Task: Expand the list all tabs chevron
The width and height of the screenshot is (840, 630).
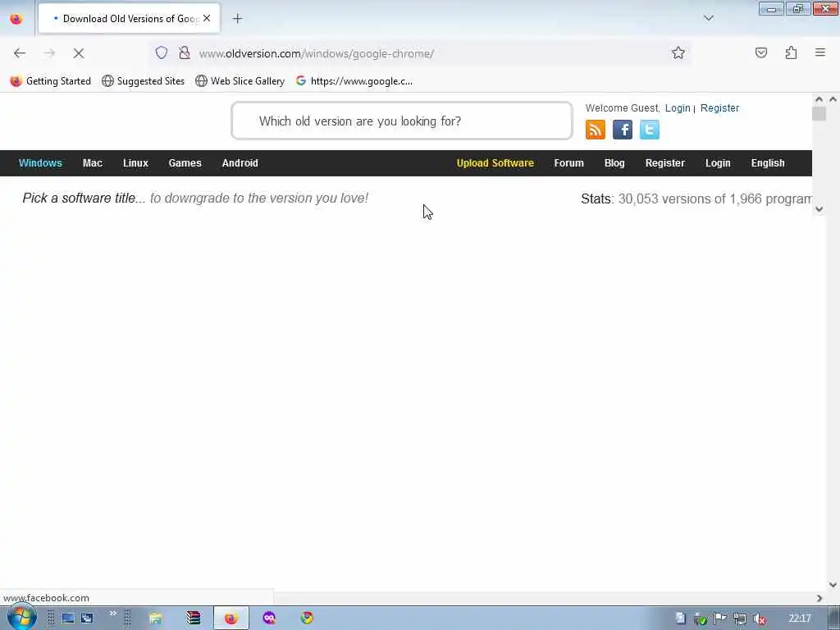Action: point(708,18)
